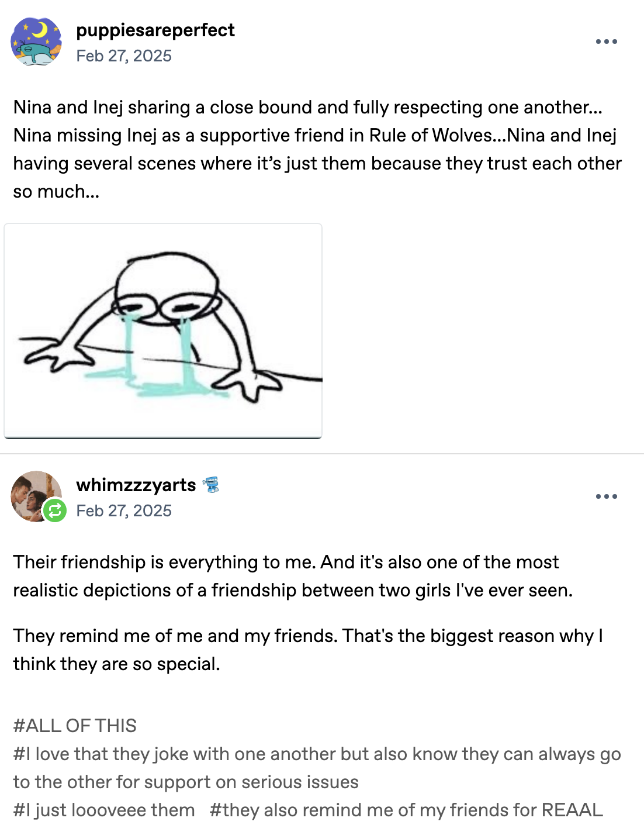
Task: Click the "#they also remind me" tag
Action: 406,810
